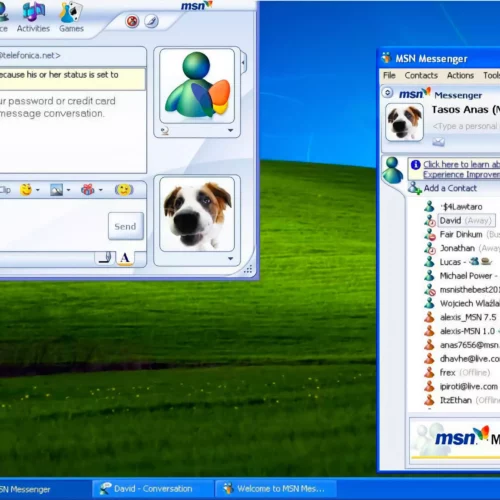This screenshot has height=500, width=500.
Task: Open the File menu in MSN Messenger
Action: point(389,75)
